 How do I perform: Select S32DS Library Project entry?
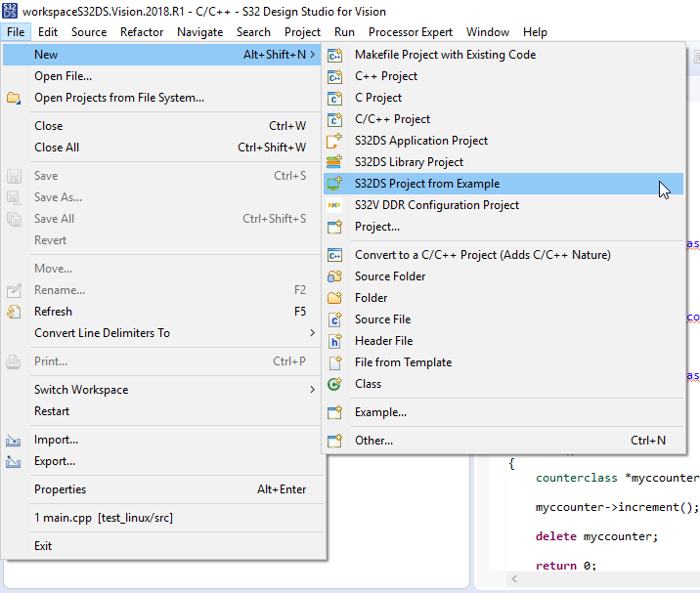pos(503,162)
